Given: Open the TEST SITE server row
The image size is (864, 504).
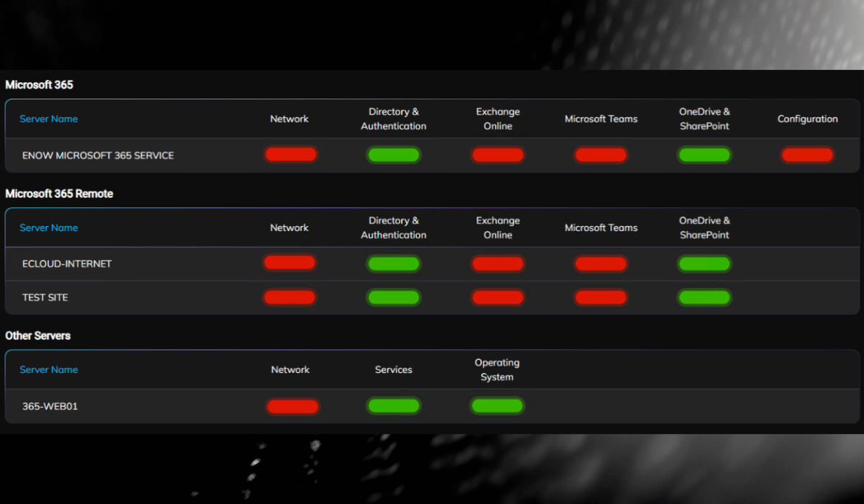Looking at the screenshot, I should click(x=432, y=297).
